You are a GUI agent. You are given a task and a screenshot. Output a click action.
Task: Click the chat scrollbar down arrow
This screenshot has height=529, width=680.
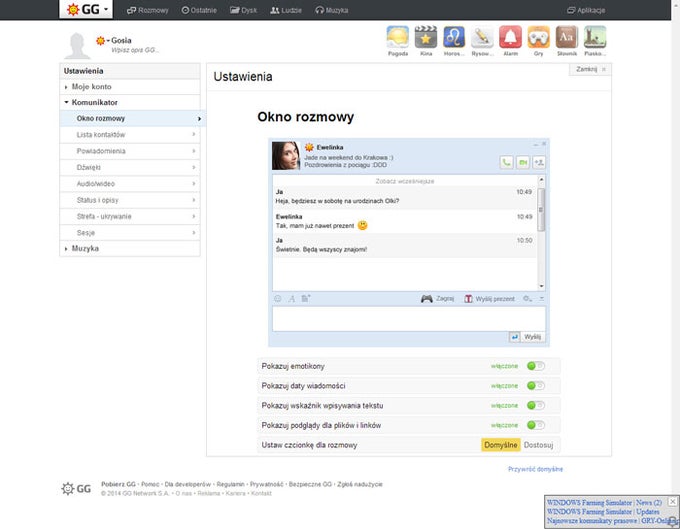[541, 286]
